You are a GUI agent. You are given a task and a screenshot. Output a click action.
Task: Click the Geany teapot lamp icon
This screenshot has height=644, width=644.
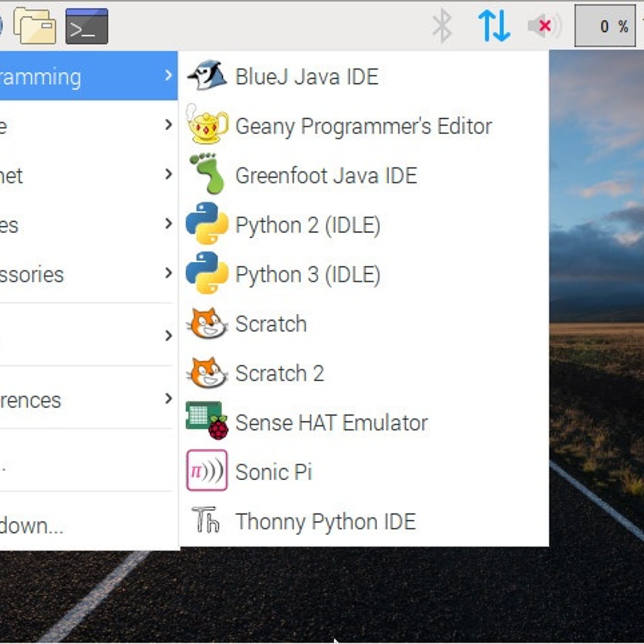pos(207,125)
